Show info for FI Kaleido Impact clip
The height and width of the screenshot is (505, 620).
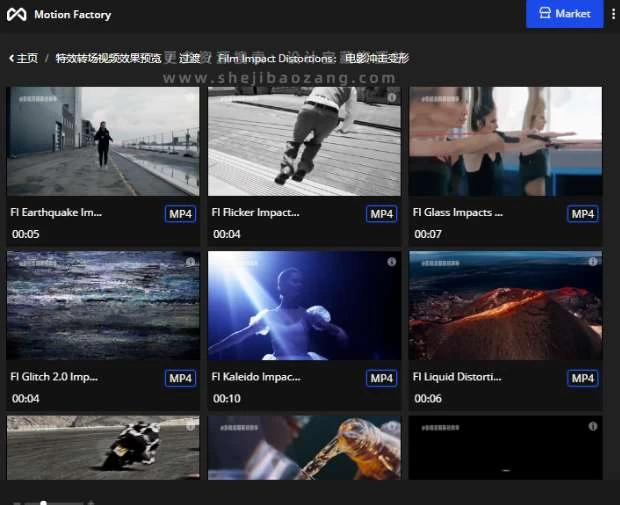pos(391,262)
